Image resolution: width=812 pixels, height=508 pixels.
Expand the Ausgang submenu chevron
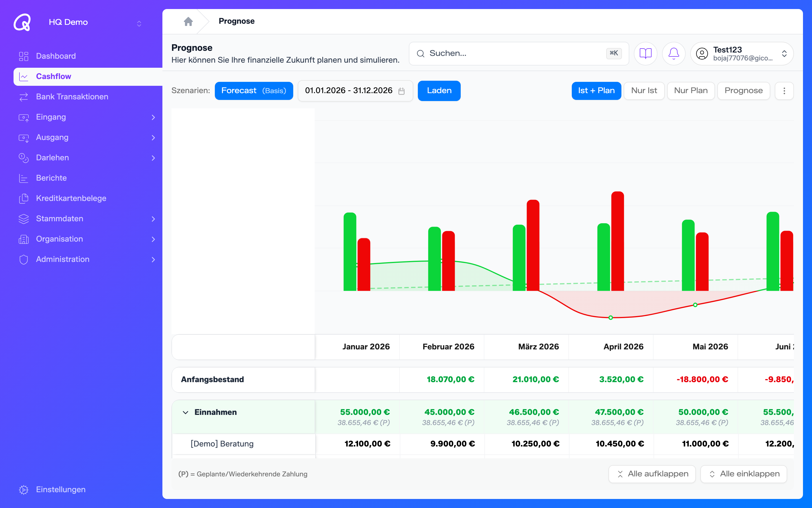153,138
